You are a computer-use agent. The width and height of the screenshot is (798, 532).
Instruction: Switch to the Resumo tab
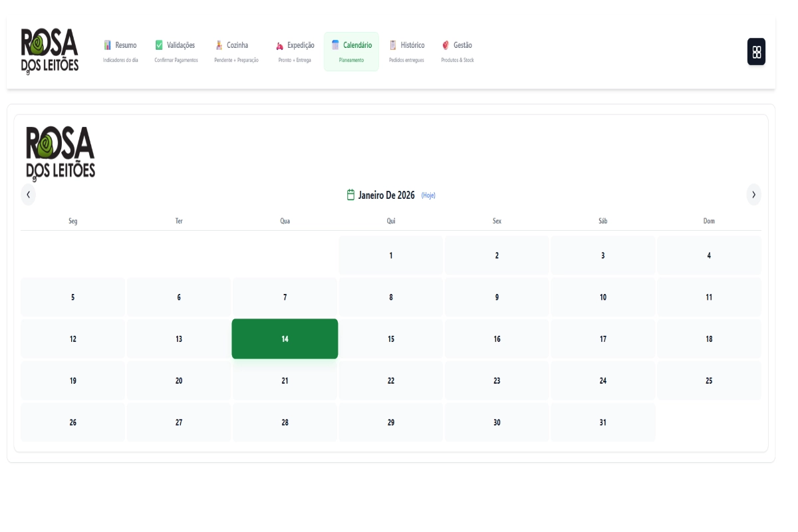point(120,51)
